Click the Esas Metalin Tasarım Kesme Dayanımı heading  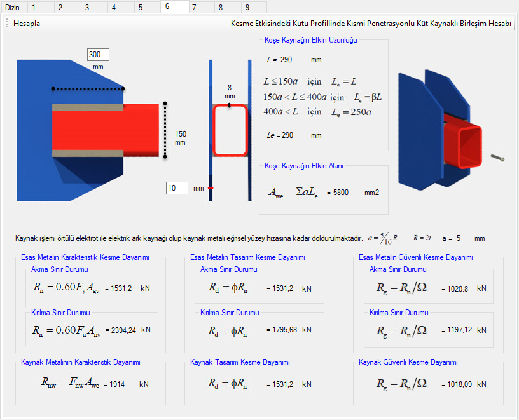pyautogui.click(x=247, y=257)
